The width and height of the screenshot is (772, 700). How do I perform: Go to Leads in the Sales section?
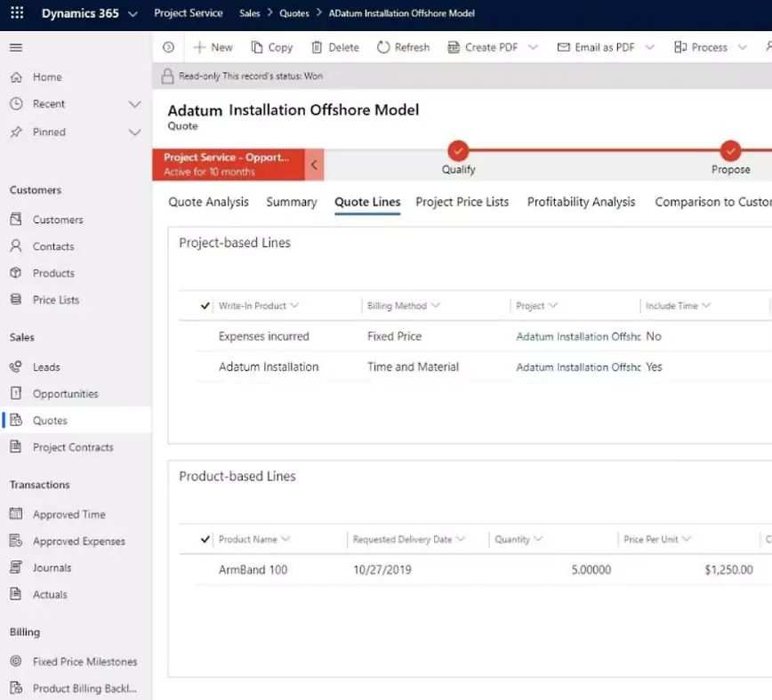click(x=46, y=366)
